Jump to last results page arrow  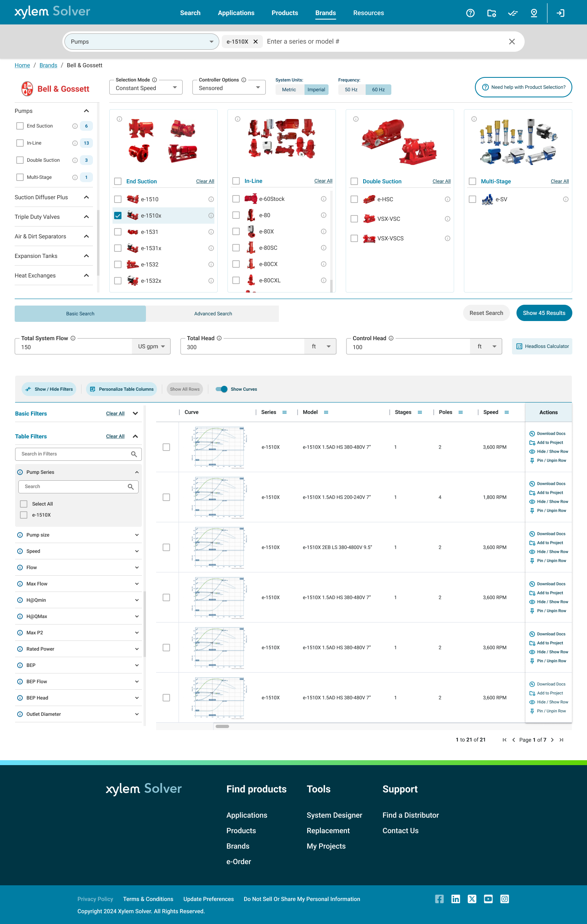[x=561, y=740]
